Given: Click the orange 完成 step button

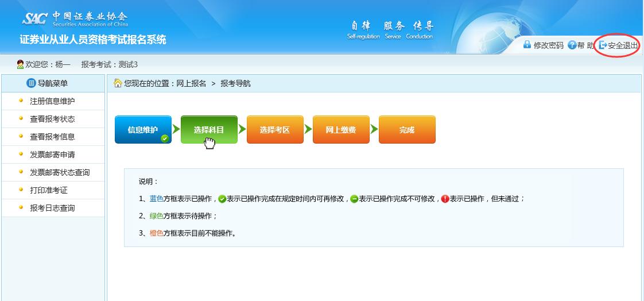Looking at the screenshot, I should tap(407, 130).
